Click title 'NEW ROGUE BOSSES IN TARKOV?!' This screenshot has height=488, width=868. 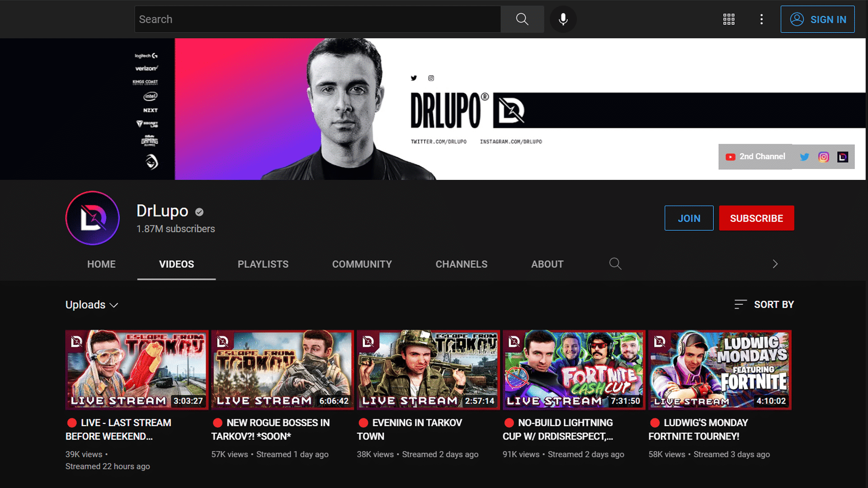point(270,429)
